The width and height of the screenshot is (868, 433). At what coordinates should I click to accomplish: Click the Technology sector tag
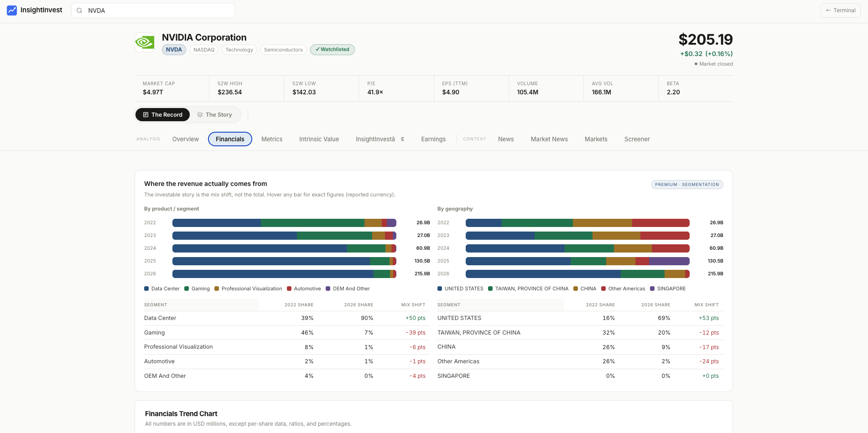[239, 50]
